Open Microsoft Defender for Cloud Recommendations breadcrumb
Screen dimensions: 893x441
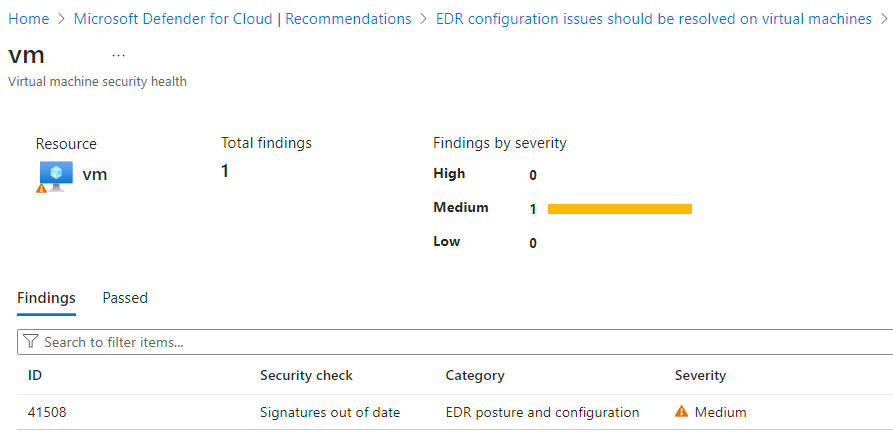point(243,19)
